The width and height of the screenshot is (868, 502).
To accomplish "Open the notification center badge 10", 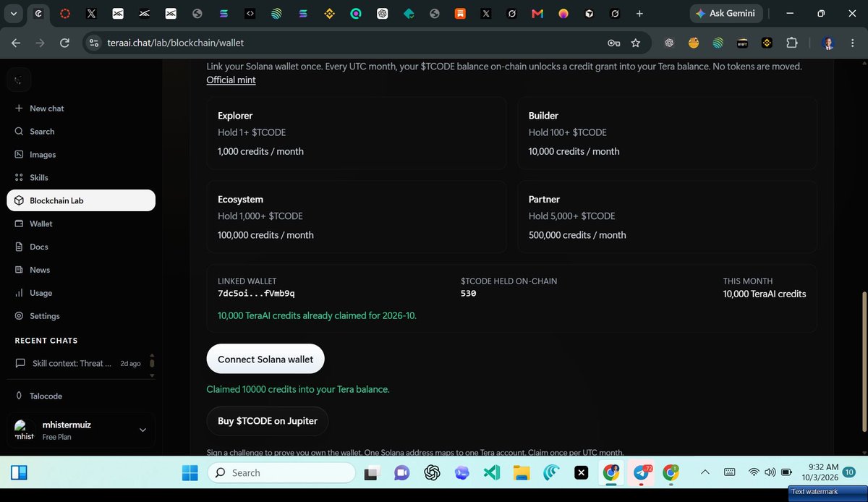I will pos(848,472).
